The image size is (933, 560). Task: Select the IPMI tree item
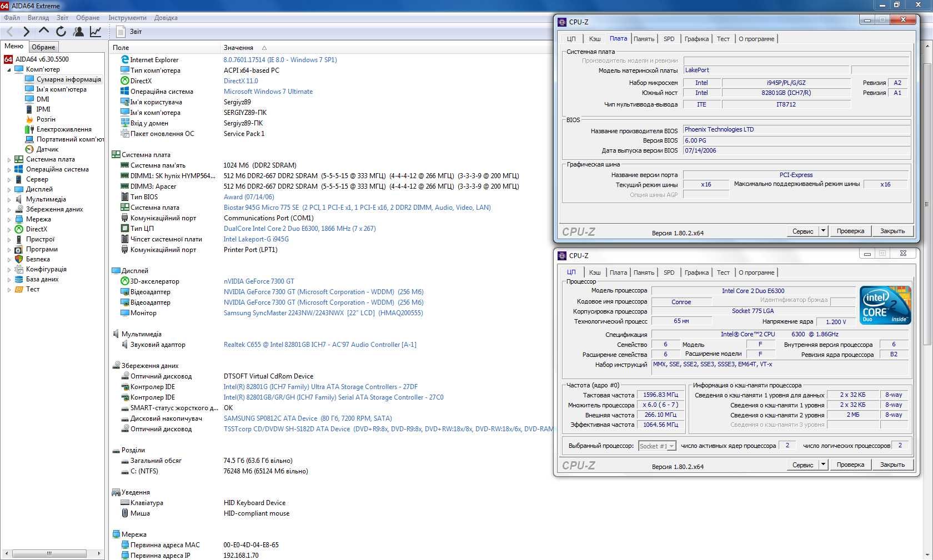[43, 109]
